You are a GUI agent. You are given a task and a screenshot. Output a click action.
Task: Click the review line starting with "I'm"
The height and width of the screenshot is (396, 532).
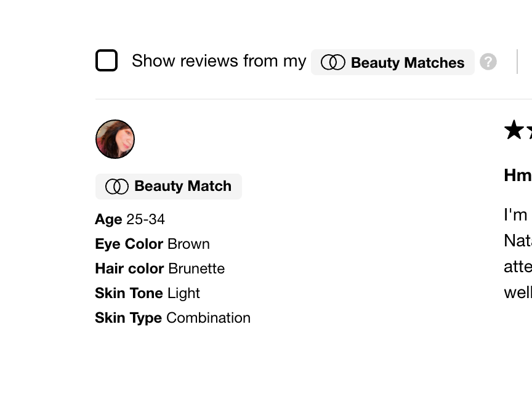coord(516,214)
